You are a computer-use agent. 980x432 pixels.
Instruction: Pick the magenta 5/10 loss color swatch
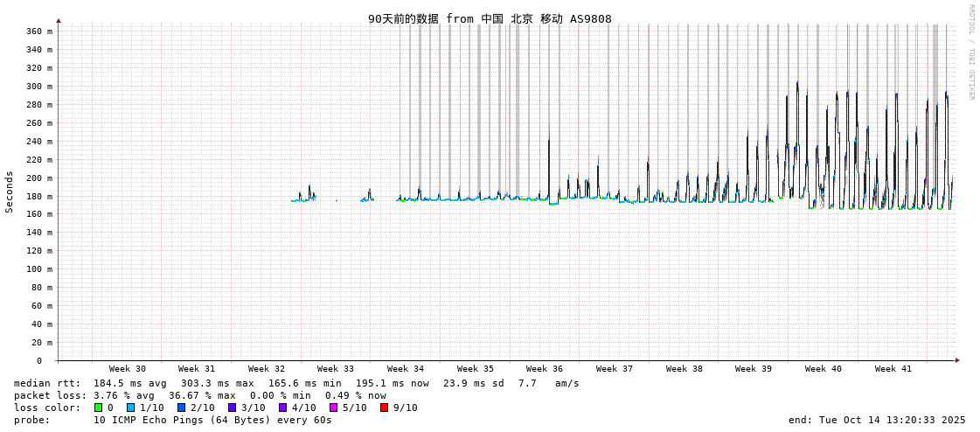pyautogui.click(x=333, y=408)
